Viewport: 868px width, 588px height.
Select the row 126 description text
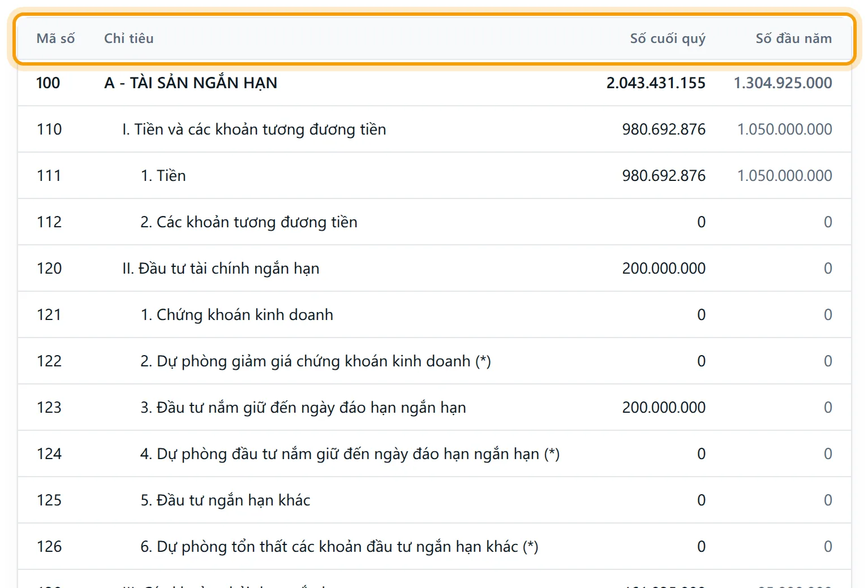pos(339,547)
